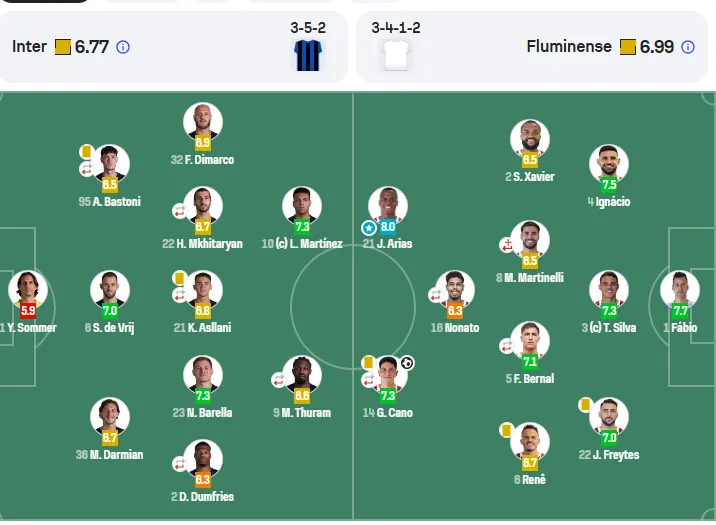
Task: Click the substitution arrows icon on M. Thuram
Action: [x=278, y=380]
